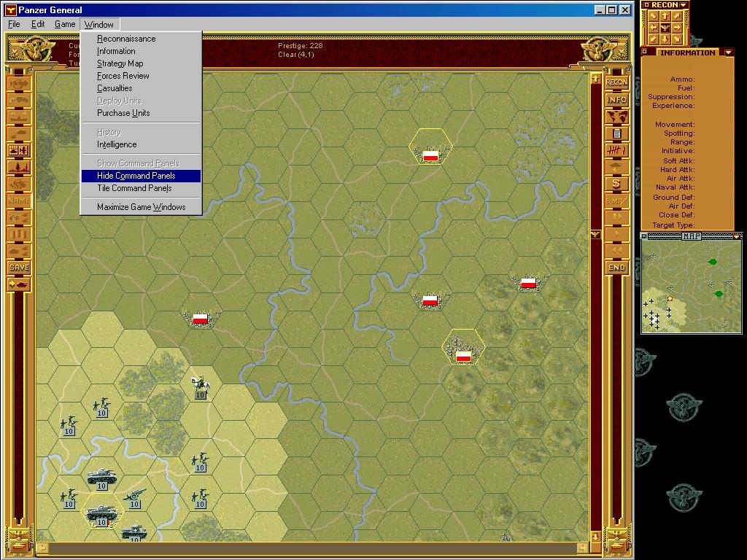The image size is (747, 560).
Task: Select Information from Window menu
Action: coord(141,51)
